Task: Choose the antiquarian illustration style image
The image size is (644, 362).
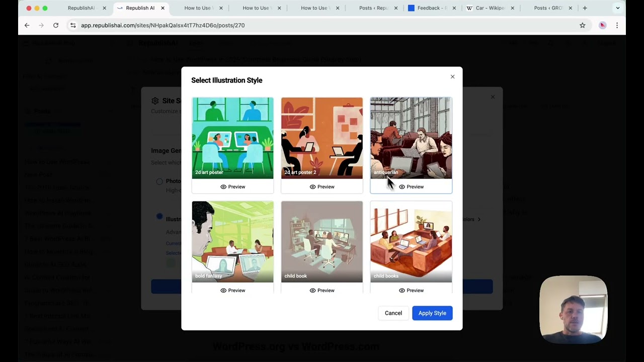Action: click(411, 138)
